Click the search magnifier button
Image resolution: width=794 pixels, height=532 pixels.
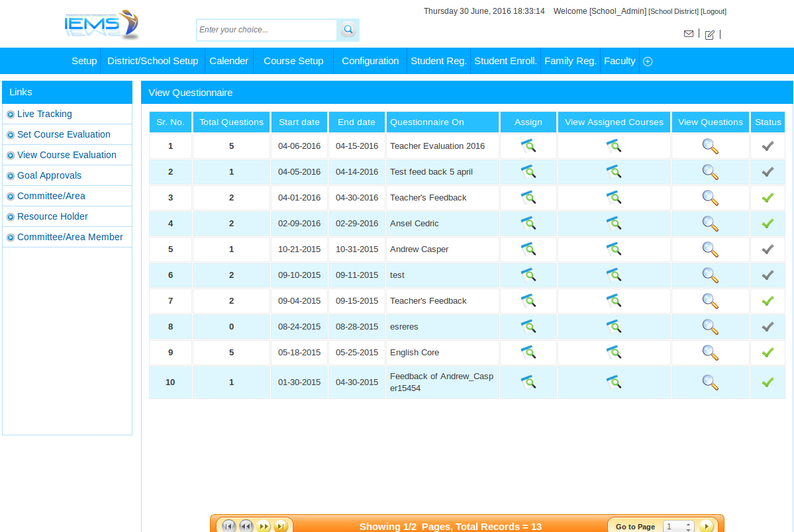coord(348,30)
